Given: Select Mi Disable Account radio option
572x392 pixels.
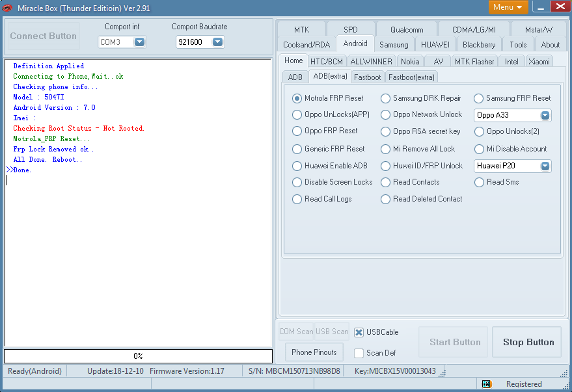Looking at the screenshot, I should pyautogui.click(x=479, y=149).
